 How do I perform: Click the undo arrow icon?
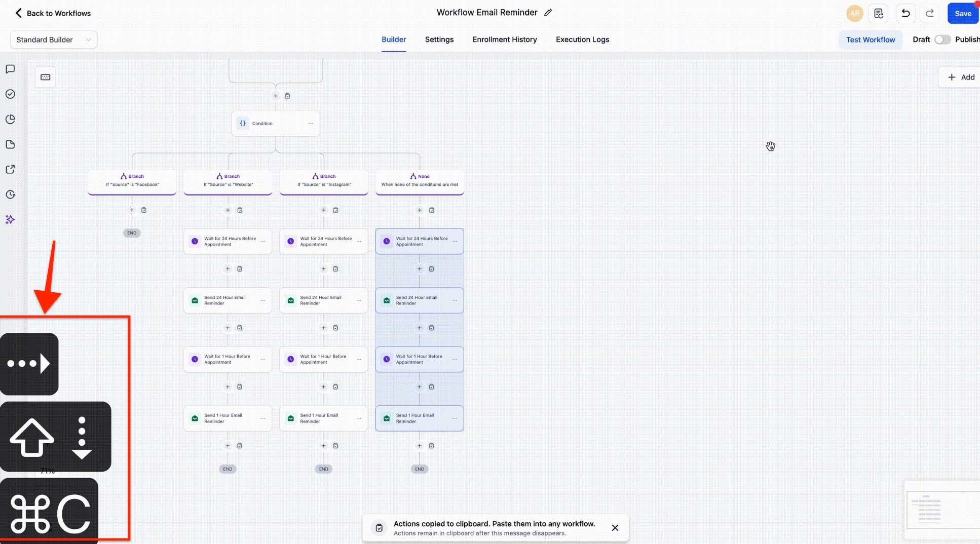[906, 14]
